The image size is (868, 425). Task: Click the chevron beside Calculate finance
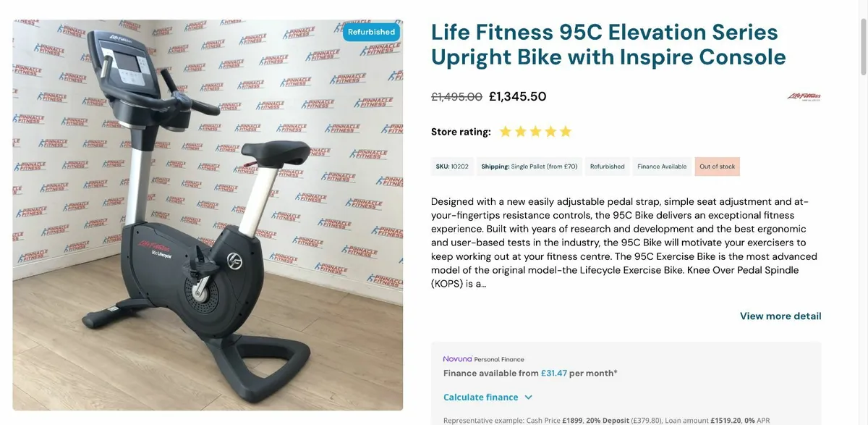pyautogui.click(x=528, y=397)
